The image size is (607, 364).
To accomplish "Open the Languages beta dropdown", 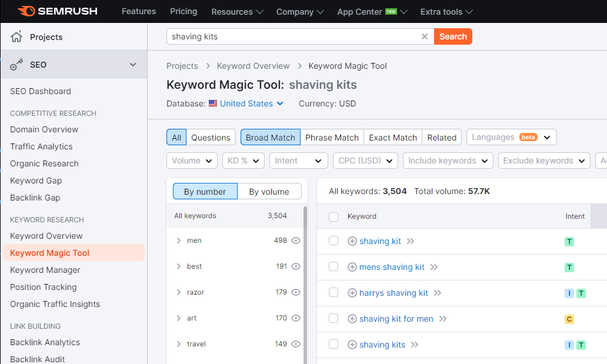I will 511,136.
